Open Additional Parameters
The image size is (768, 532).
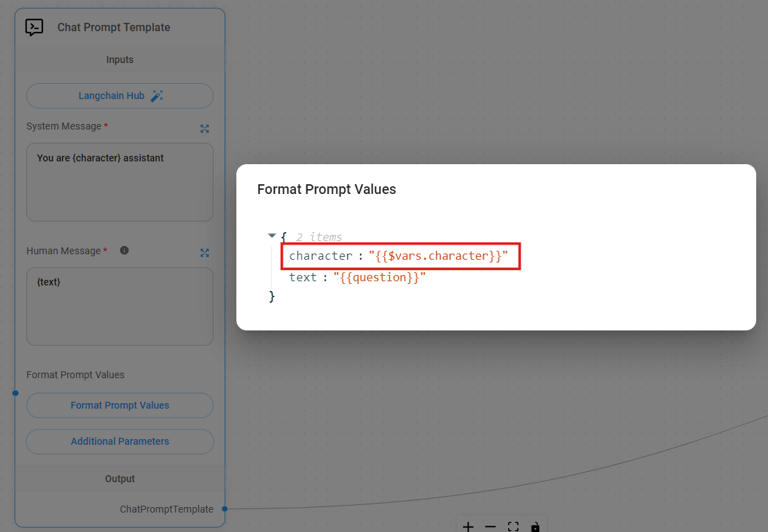pos(120,441)
